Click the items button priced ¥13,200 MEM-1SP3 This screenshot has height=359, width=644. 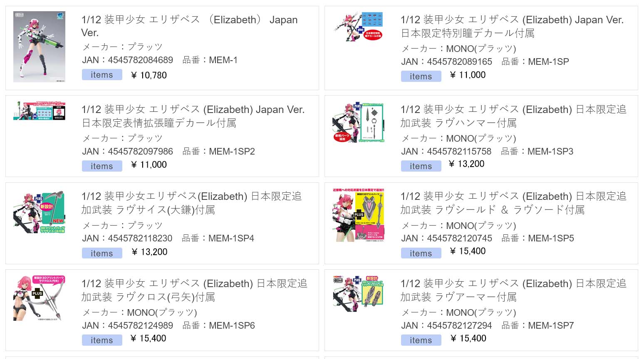(421, 166)
